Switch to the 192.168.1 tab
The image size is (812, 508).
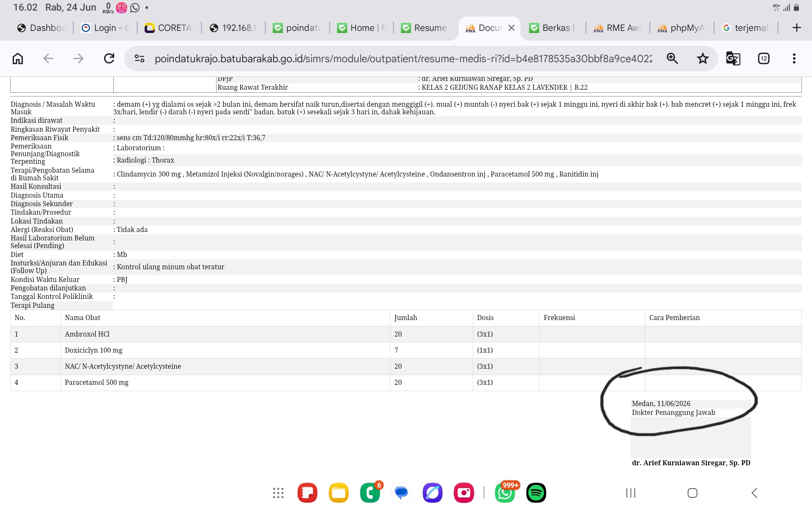(233, 28)
